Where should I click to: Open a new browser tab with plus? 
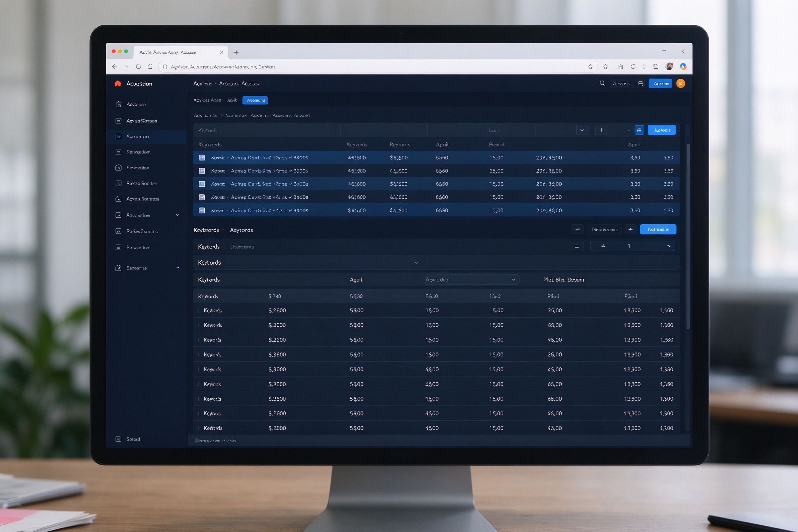point(236,52)
